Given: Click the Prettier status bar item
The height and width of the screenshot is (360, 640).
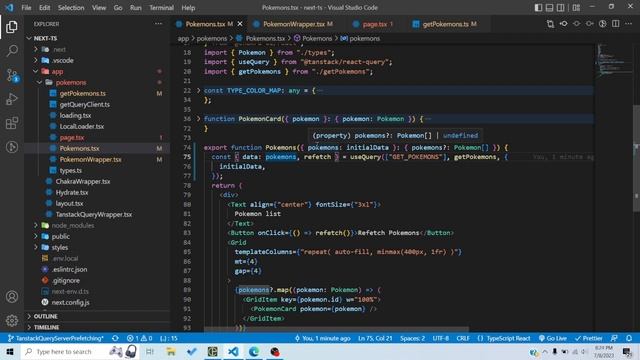Looking at the screenshot, I should [589, 338].
